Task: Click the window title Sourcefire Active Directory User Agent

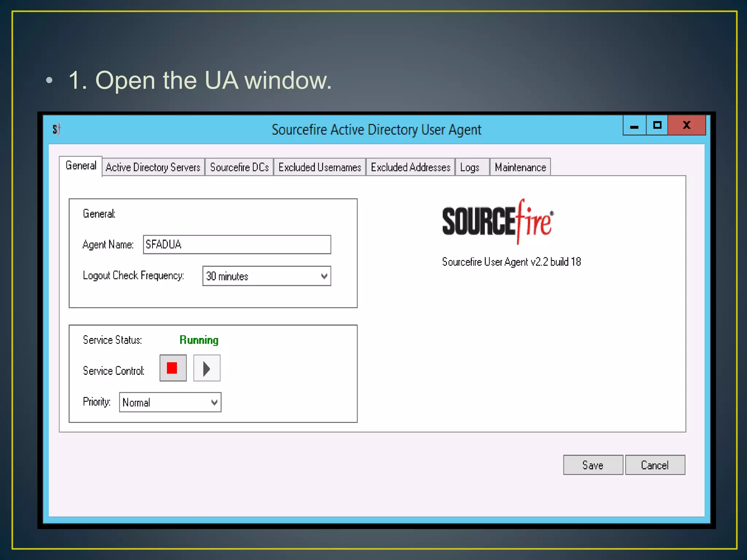Action: (376, 129)
